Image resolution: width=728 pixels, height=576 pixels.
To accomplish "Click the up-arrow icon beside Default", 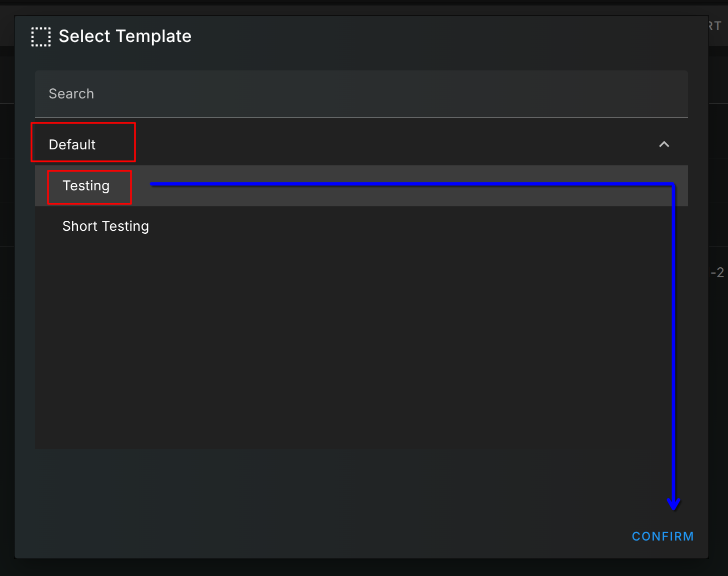I will click(664, 144).
